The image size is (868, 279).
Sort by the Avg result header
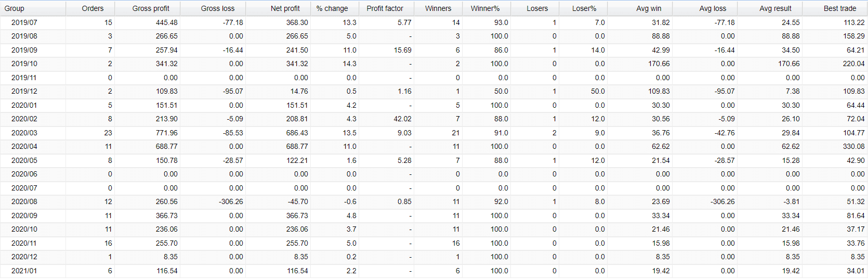(x=770, y=8)
